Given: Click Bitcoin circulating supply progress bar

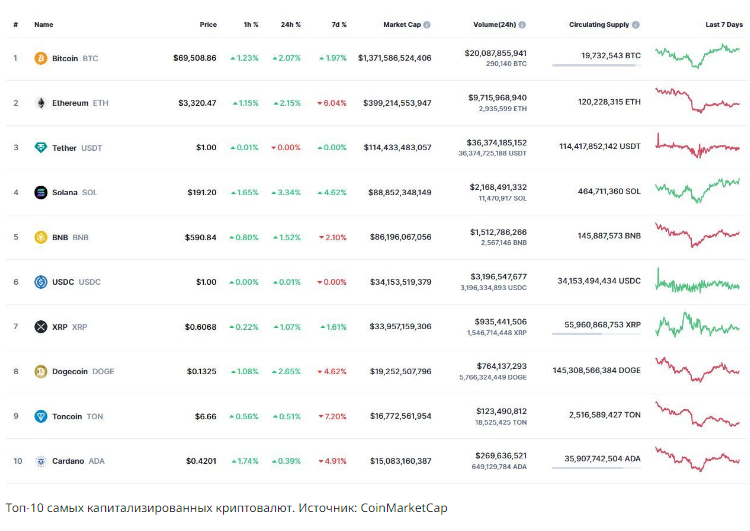Looking at the screenshot, I should coord(596,65).
